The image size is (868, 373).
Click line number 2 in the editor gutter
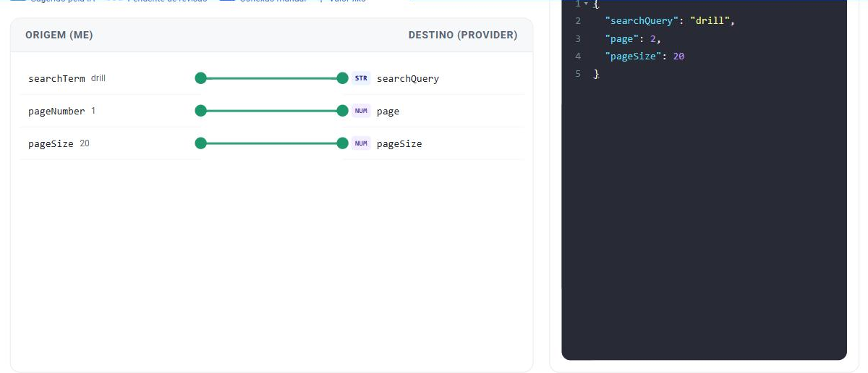pos(578,21)
